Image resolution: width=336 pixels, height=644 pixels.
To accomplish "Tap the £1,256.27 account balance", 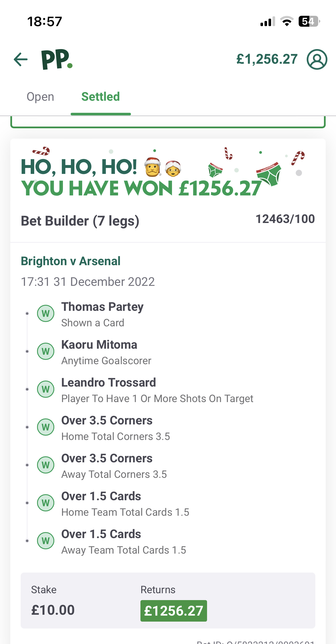I will pyautogui.click(x=267, y=59).
